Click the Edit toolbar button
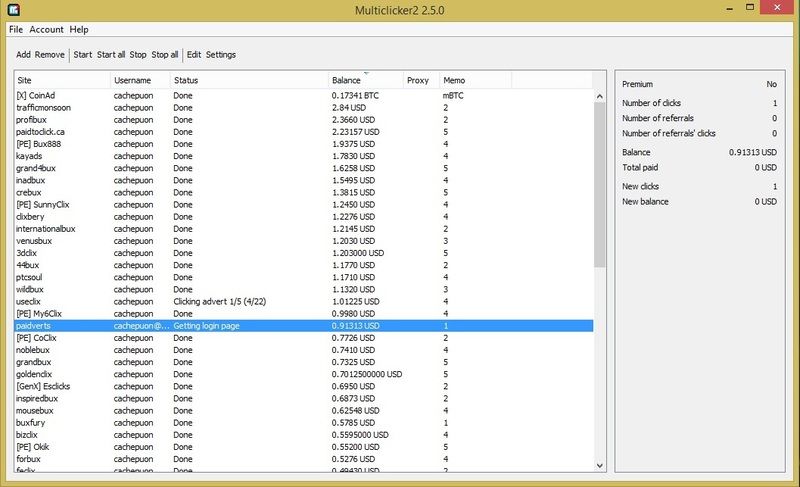 [194, 55]
